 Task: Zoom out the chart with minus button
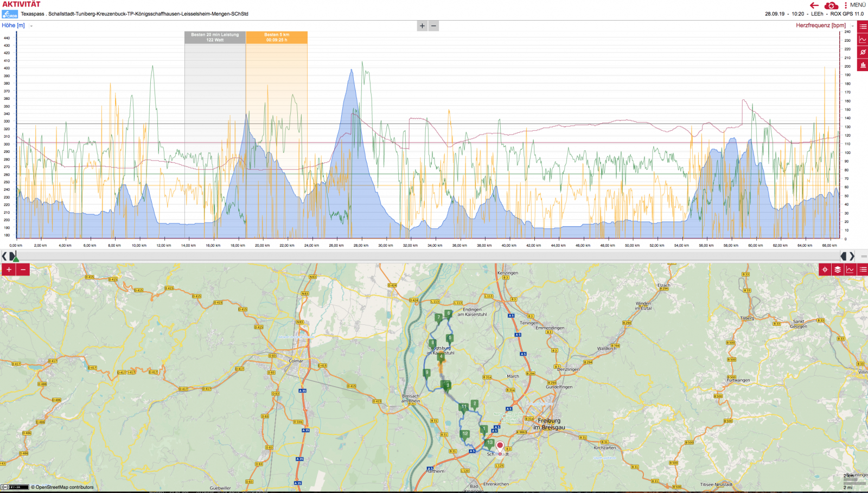[433, 26]
